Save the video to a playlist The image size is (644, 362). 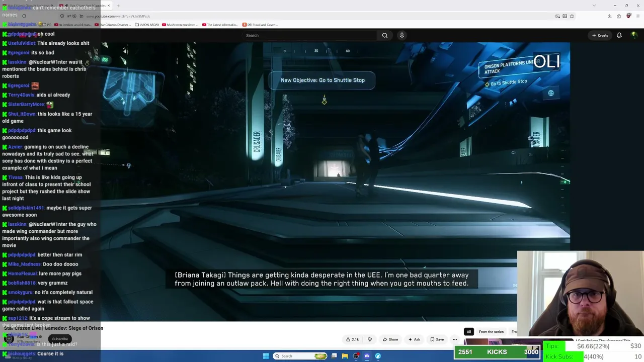point(437,339)
